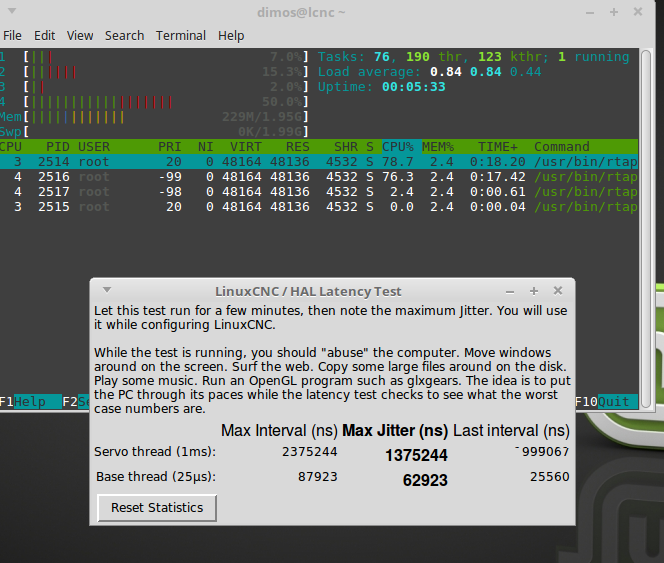Click Base thread max interval 87923

coord(318,477)
